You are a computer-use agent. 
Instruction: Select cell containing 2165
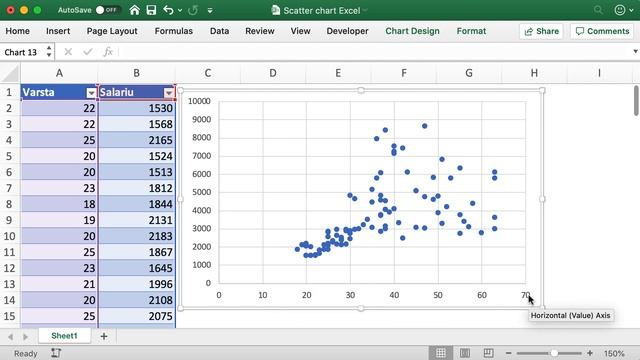point(137,140)
